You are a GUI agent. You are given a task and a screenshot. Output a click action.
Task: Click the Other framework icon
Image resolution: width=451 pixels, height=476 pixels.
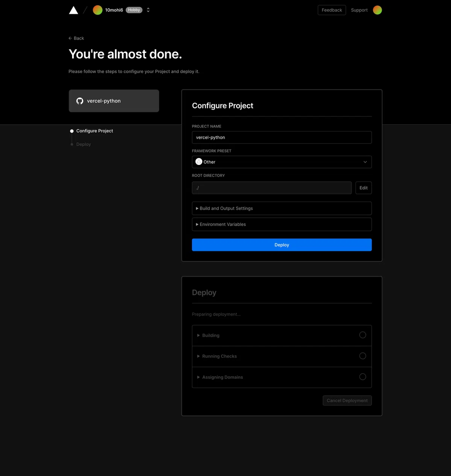[199, 162]
